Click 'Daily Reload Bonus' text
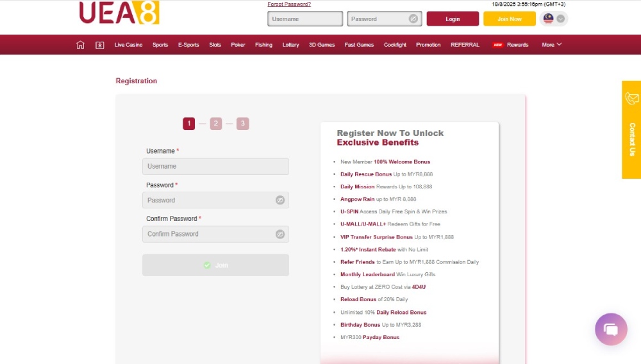 tap(401, 313)
